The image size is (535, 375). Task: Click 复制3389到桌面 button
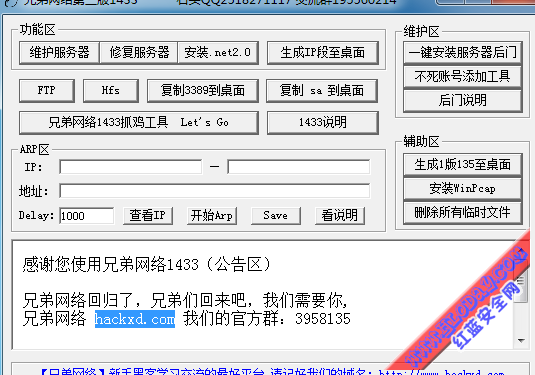point(203,91)
